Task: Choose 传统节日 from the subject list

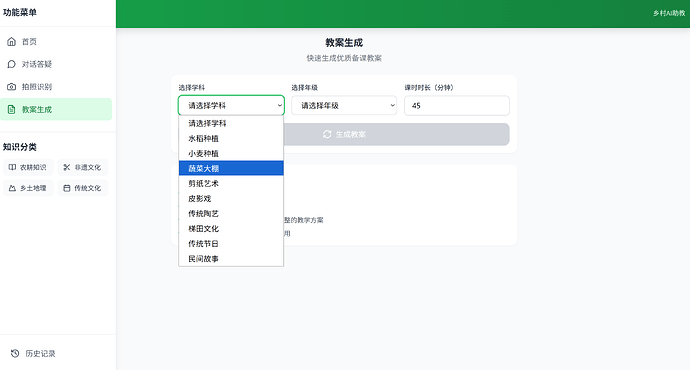Action: pos(231,243)
